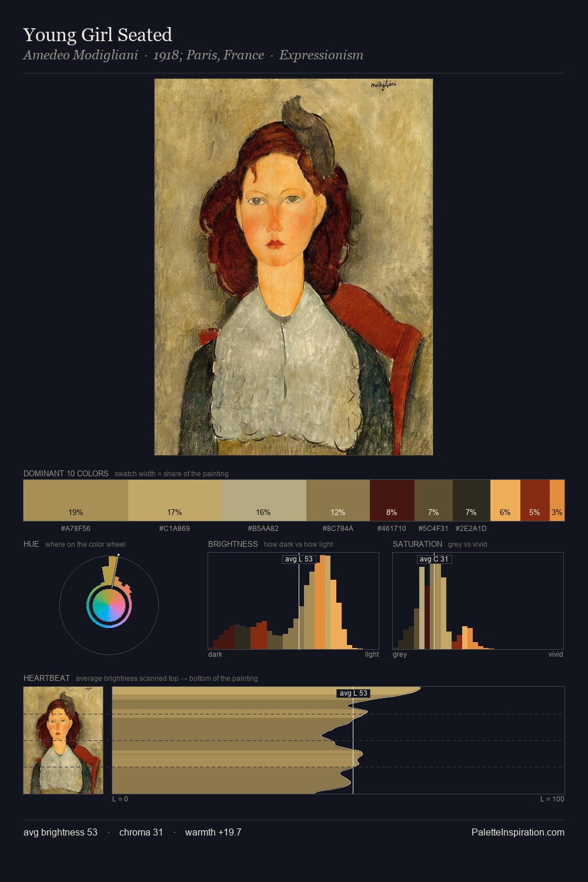Open the PaletteInspiration.com link
This screenshot has width=588, height=882.
click(518, 832)
